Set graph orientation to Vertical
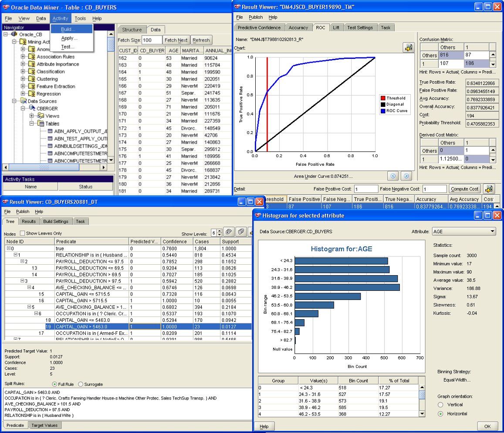 [441, 405]
